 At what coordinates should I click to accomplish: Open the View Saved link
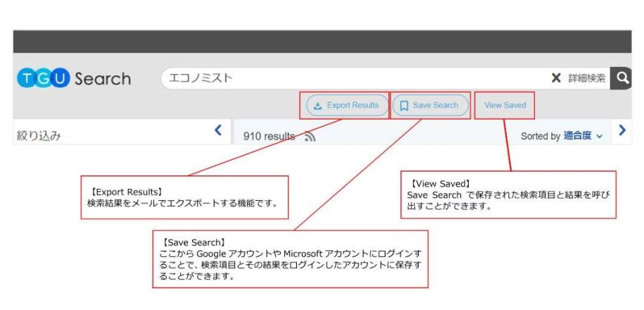click(505, 105)
